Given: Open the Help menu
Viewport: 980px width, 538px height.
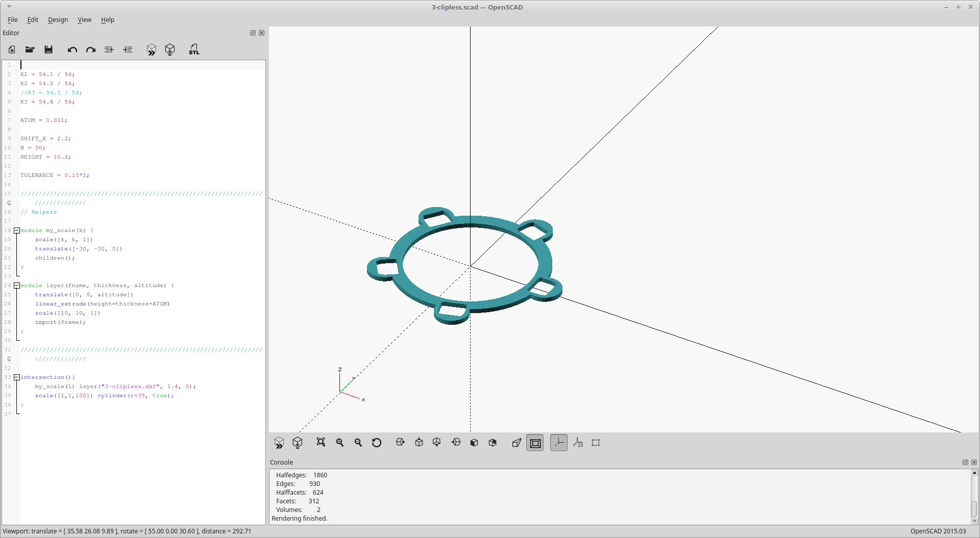Looking at the screenshot, I should click(x=108, y=20).
